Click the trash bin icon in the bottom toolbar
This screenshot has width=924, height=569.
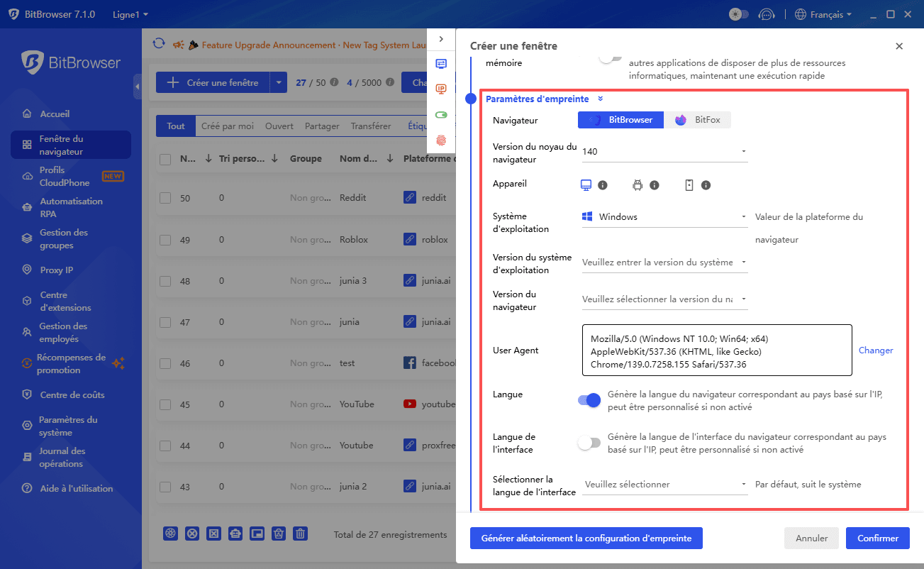coord(300,533)
